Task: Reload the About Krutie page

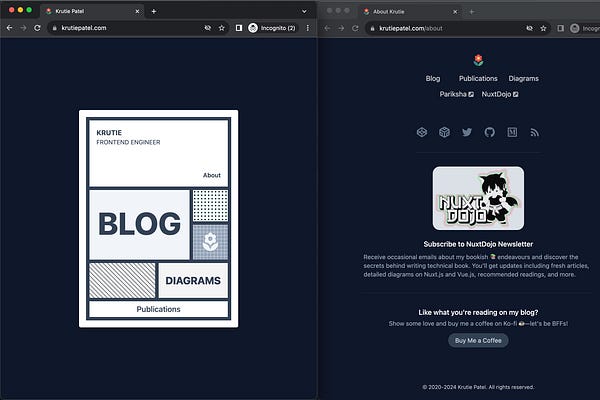Action: tap(355, 28)
